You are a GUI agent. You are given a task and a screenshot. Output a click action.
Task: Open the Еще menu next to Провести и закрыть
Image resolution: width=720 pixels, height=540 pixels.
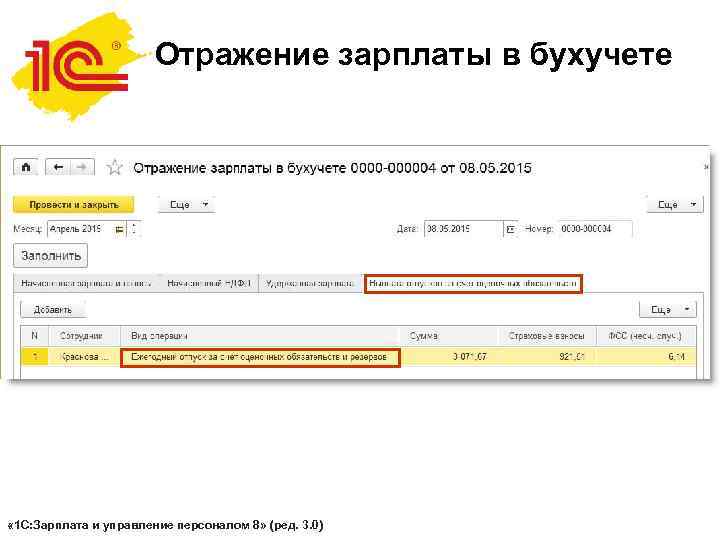(x=187, y=205)
